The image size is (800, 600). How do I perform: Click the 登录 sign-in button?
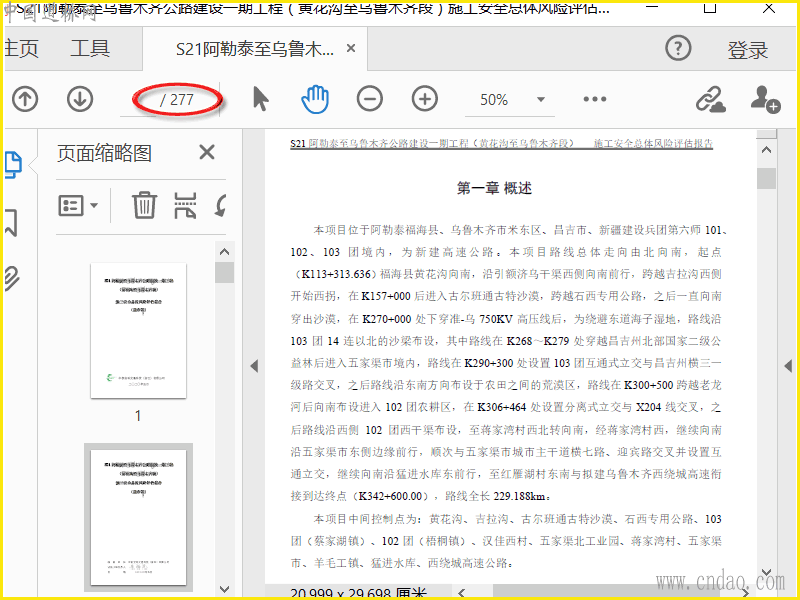(x=747, y=49)
